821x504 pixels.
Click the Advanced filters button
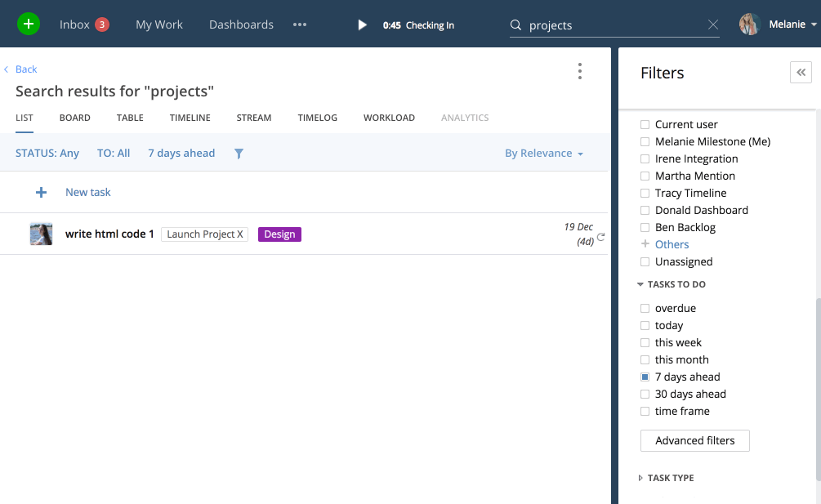[694, 441]
